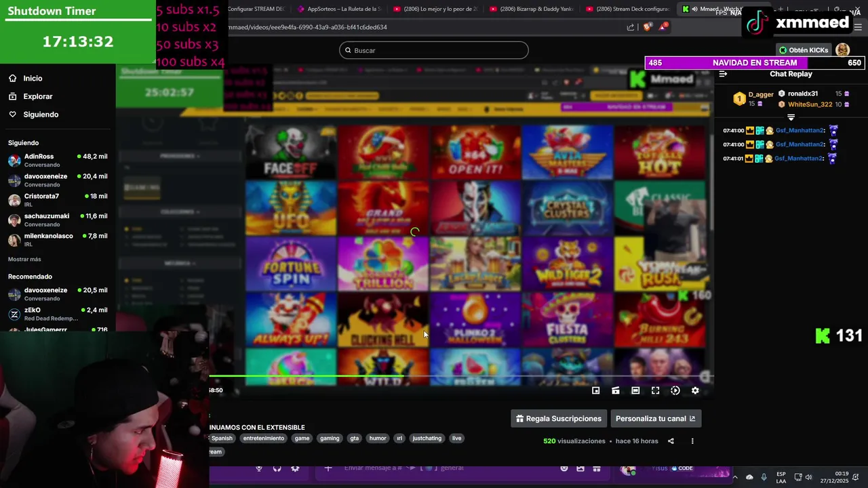
Task: Click plus attach button in Discord message bar
Action: coord(328,468)
